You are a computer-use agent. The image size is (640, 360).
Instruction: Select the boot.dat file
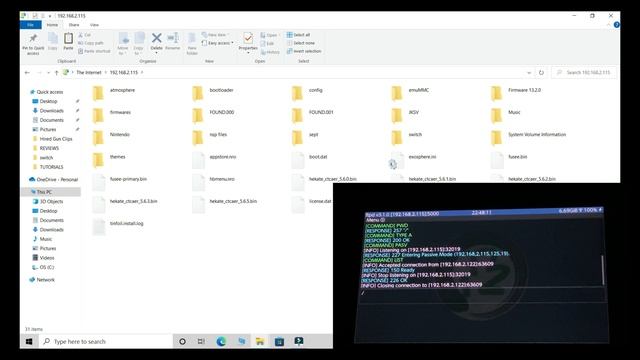tap(309, 160)
